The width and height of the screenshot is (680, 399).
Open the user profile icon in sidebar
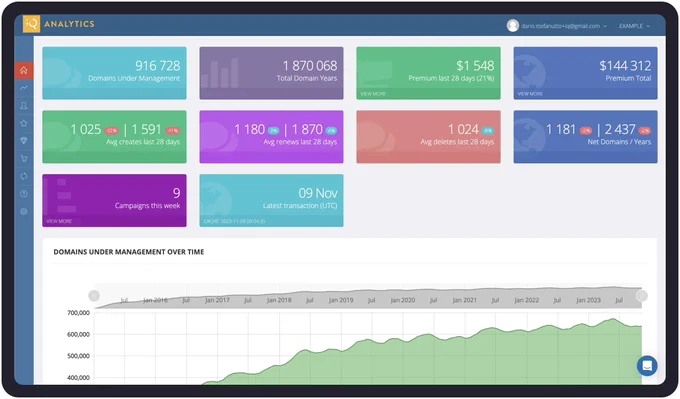point(24,105)
